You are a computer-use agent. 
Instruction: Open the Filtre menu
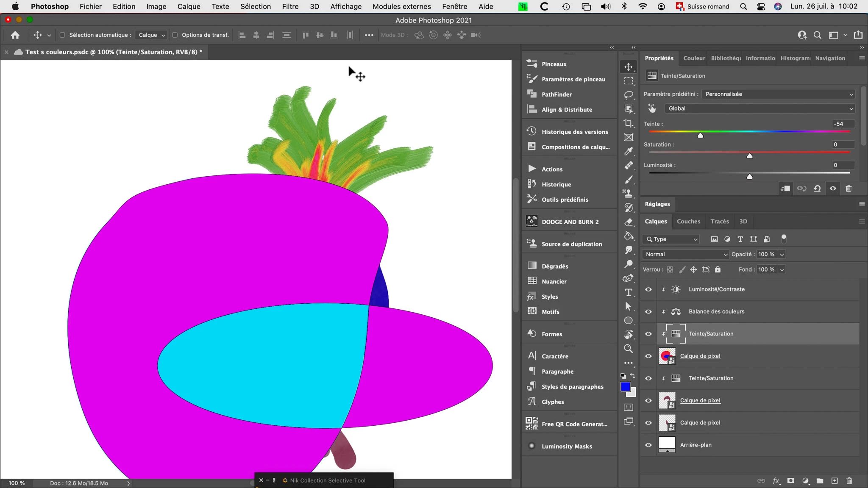290,6
